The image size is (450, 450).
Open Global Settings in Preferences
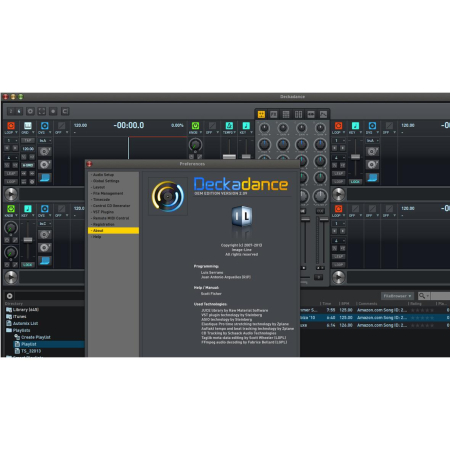pos(113,181)
